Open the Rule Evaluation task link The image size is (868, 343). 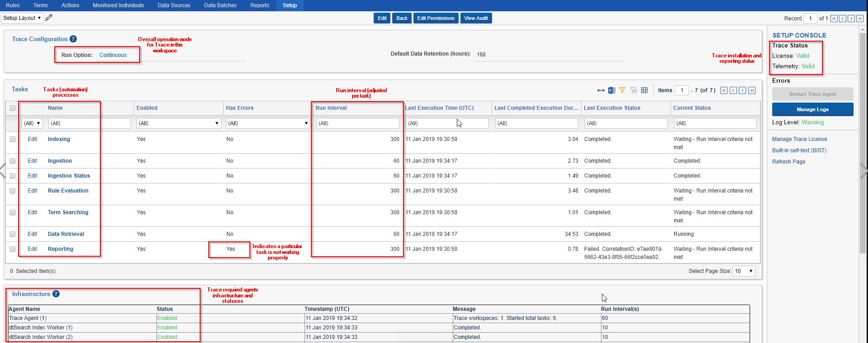68,191
